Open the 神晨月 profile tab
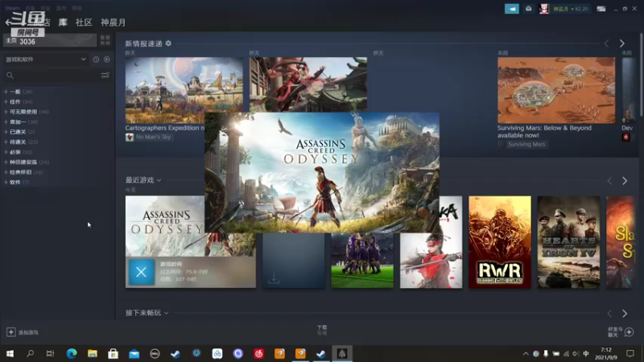This screenshot has width=644, height=362. click(x=114, y=23)
